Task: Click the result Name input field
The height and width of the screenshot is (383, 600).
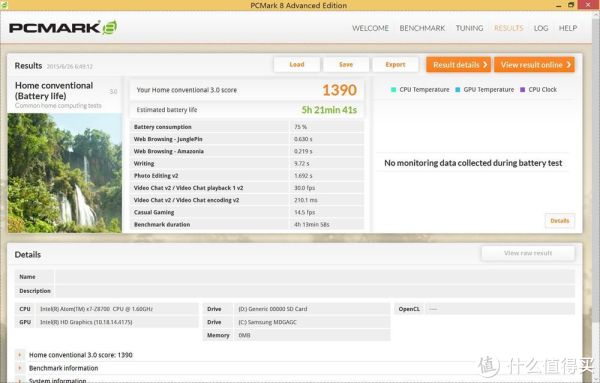Action: coord(315,277)
